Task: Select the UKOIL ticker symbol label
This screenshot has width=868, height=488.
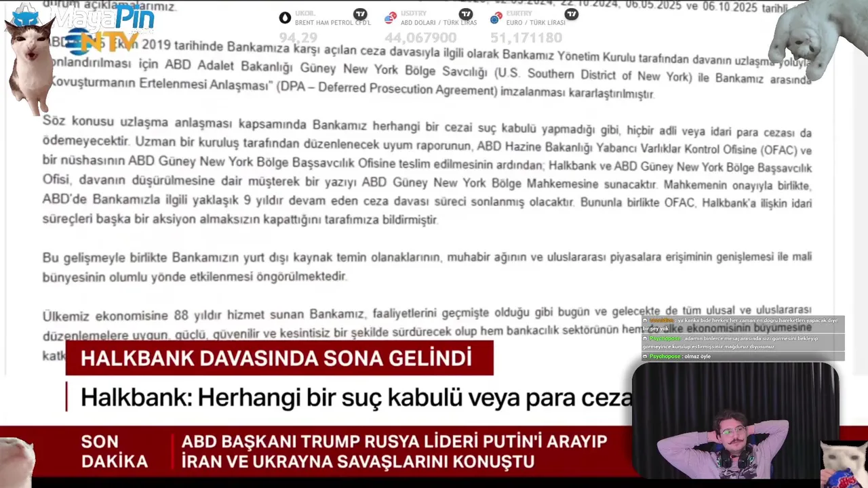Action: pos(305,14)
